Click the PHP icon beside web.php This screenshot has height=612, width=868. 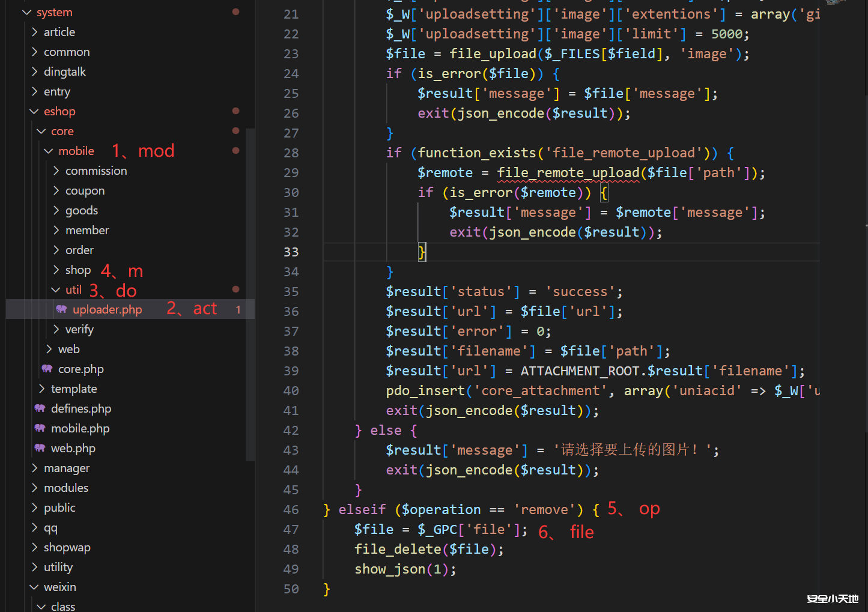coord(40,448)
